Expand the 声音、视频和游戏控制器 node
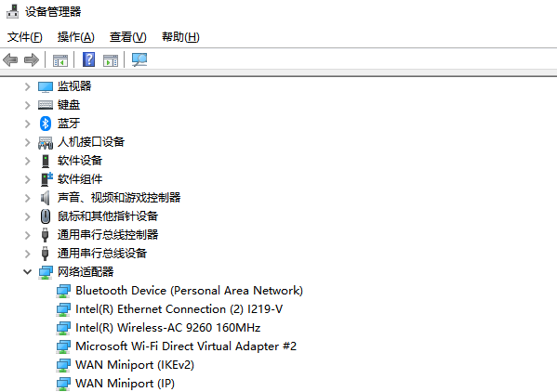The image size is (557, 392). click(27, 198)
